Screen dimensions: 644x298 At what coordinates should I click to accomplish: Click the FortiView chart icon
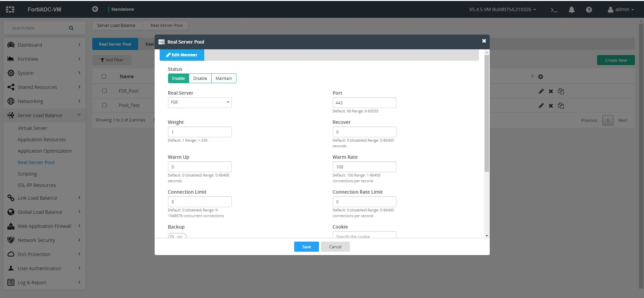click(x=11, y=59)
